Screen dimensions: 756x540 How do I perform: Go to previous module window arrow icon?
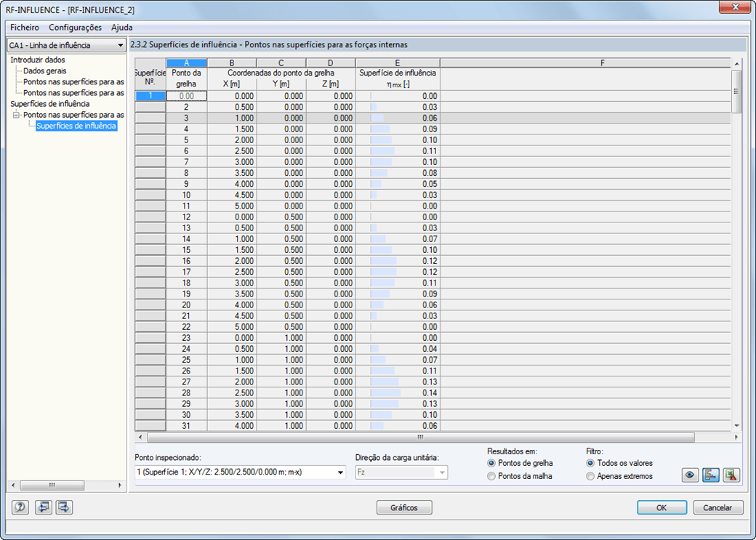44,507
